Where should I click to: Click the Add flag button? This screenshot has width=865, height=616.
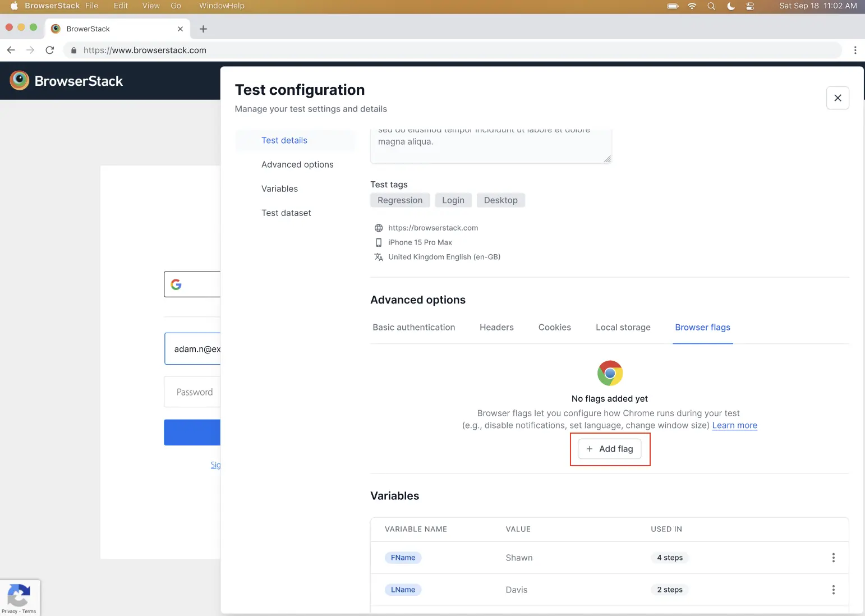610,449
